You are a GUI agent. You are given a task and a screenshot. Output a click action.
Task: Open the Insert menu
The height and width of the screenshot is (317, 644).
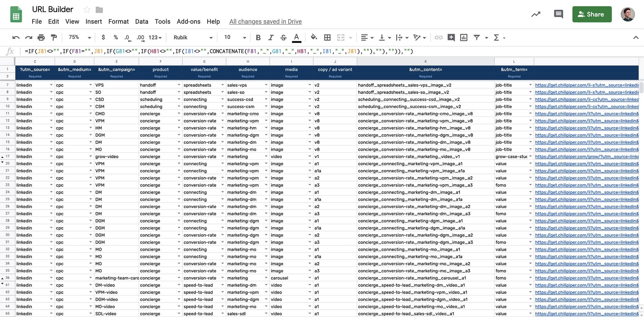(x=94, y=22)
